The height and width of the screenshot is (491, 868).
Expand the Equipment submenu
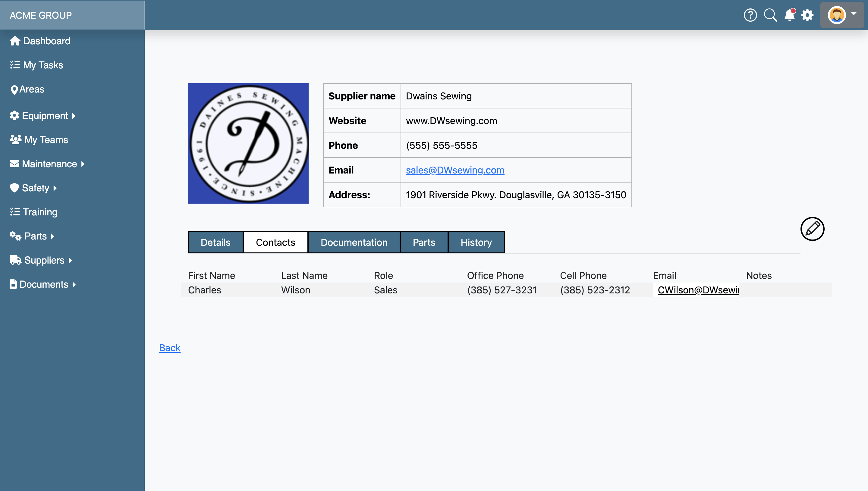pyautogui.click(x=42, y=116)
